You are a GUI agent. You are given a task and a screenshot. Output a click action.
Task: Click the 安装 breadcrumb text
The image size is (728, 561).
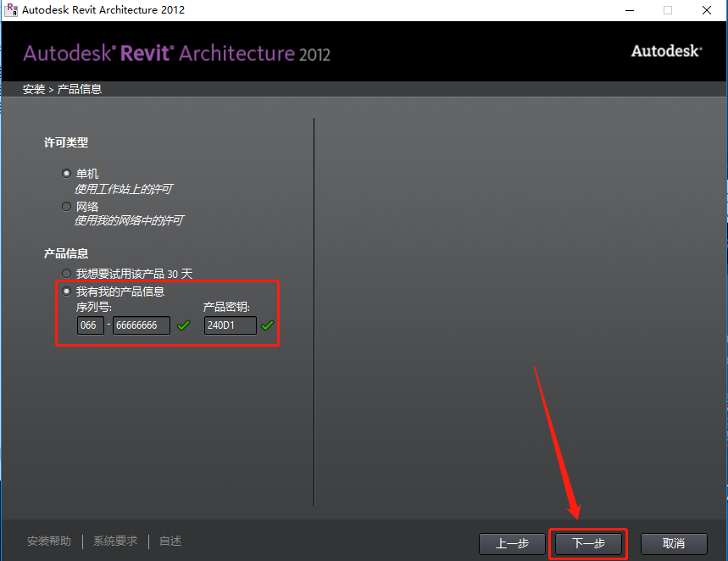coord(34,89)
